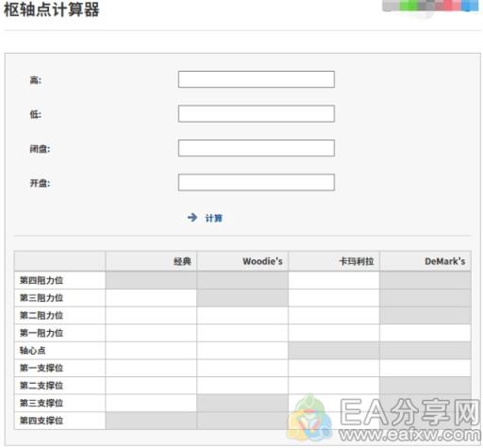Viewport: 483px width, 448px height.
Task: Select the DeMark's column header
Action: (x=425, y=261)
